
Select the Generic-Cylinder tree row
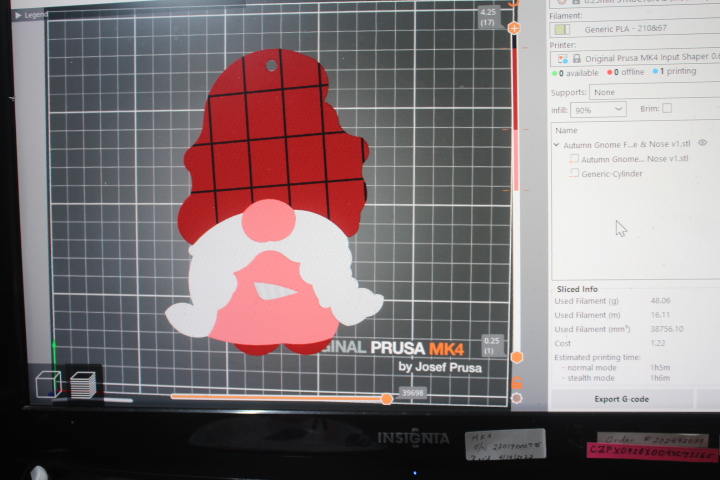(634, 174)
